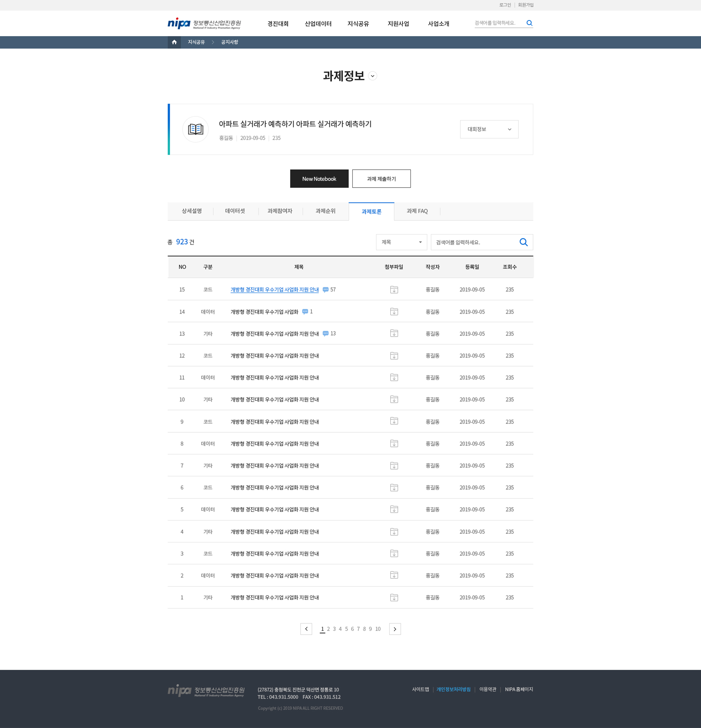Go to the previous page arrow
The width and height of the screenshot is (701, 728).
click(306, 629)
